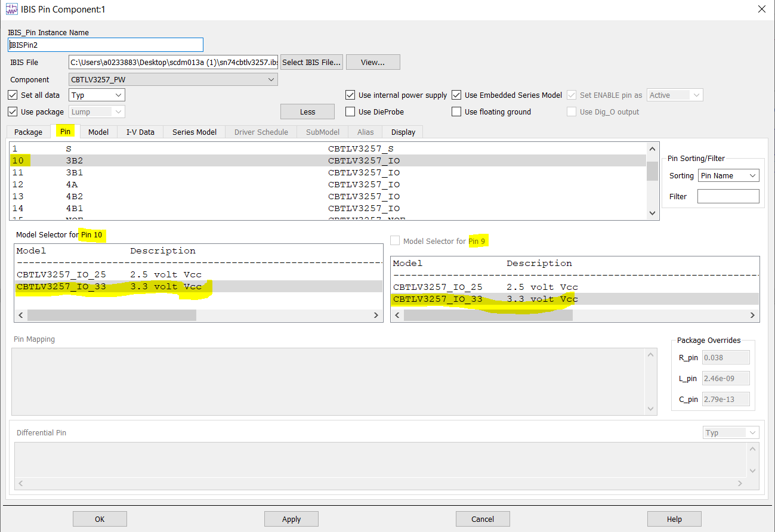Click the pin Filter text field
Image resolution: width=775 pixels, height=532 pixels.
coord(728,196)
